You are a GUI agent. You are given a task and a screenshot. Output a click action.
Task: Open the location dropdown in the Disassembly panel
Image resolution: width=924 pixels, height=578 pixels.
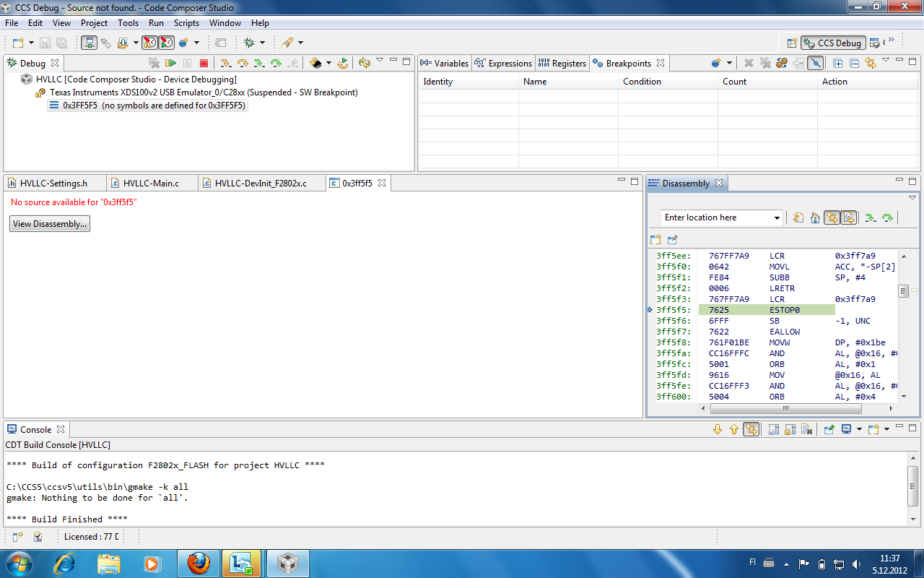click(777, 217)
